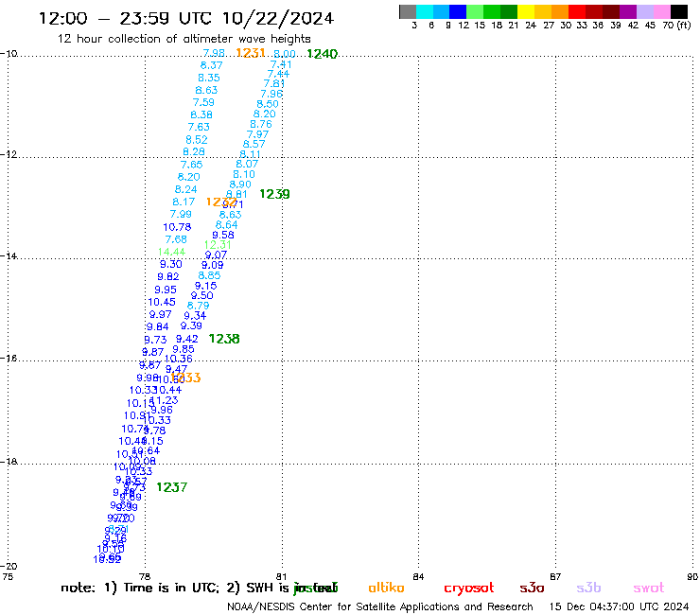This screenshot has height=615, width=700.
Task: Click the orange track time label 1231
Action: pos(251,53)
